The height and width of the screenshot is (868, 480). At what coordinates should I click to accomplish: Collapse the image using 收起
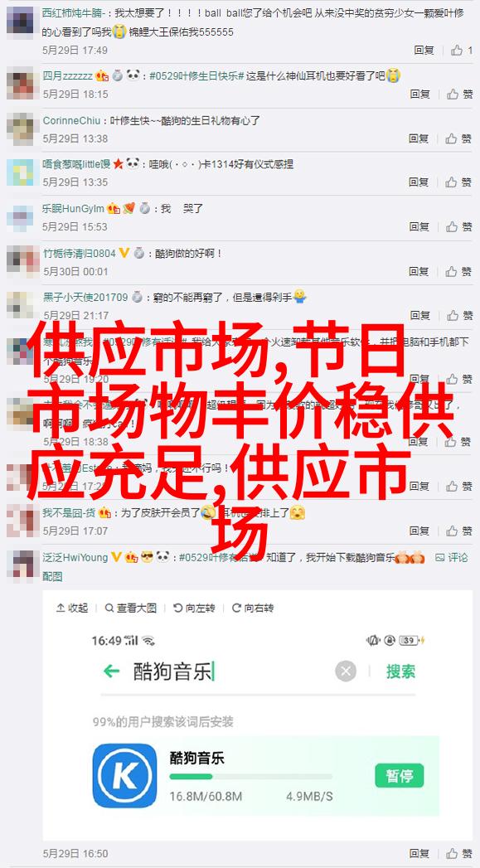pos(71,608)
